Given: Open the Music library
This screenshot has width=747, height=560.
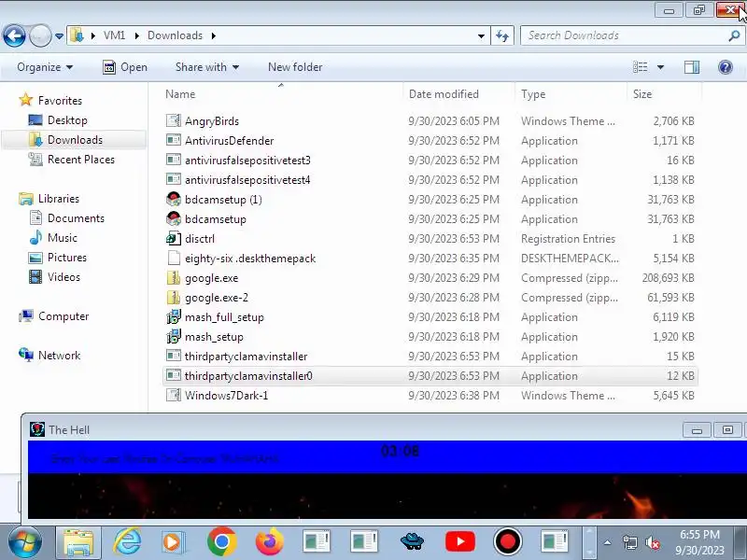Looking at the screenshot, I should click(x=62, y=238).
